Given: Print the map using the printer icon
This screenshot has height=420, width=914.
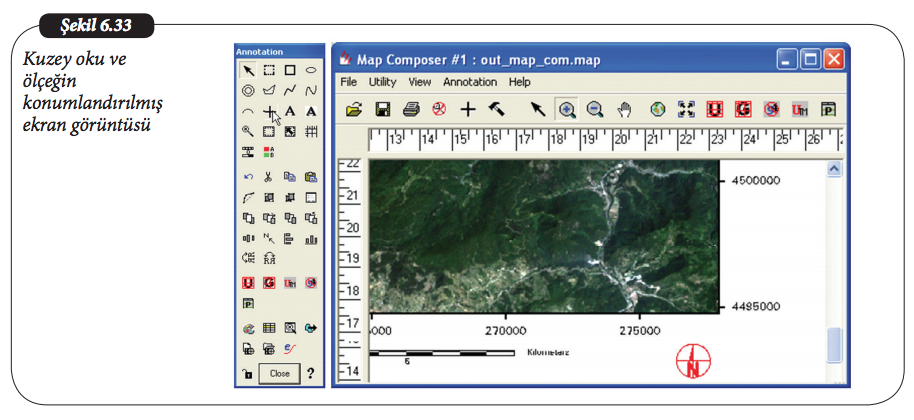Looking at the screenshot, I should tap(410, 110).
